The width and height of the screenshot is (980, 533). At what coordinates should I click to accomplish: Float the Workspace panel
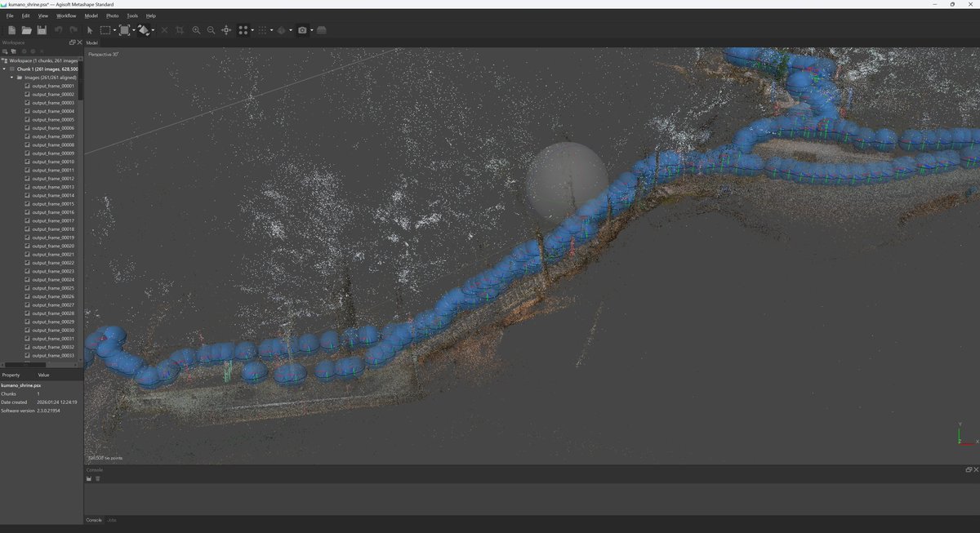(72, 42)
